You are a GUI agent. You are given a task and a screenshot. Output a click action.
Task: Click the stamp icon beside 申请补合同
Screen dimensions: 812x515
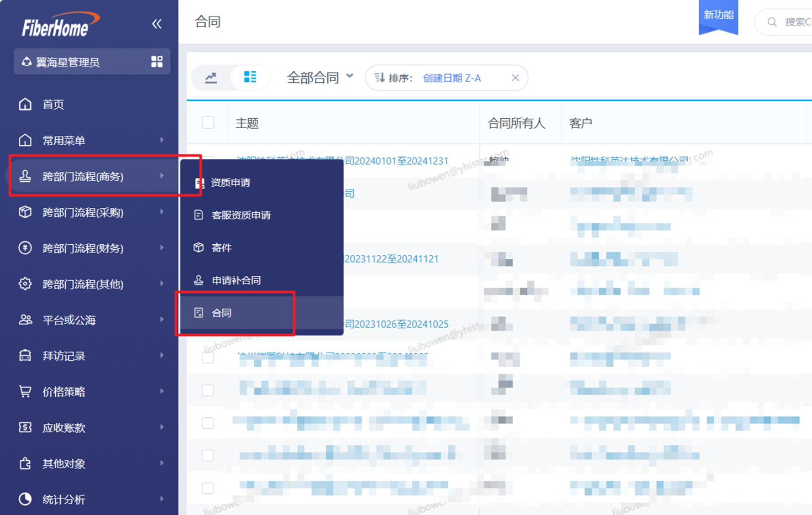(198, 280)
